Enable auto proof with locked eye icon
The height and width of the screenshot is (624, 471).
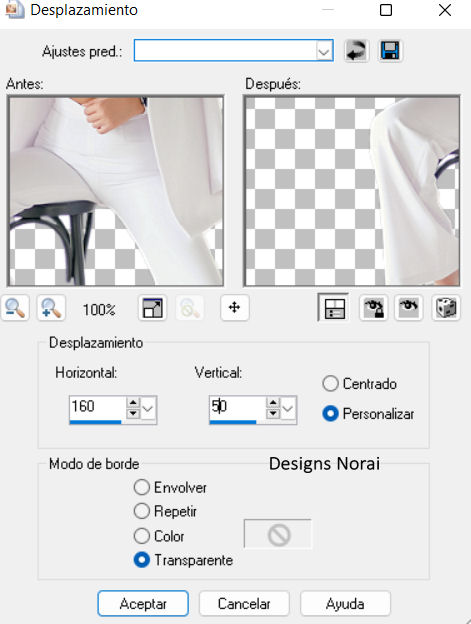point(374,308)
